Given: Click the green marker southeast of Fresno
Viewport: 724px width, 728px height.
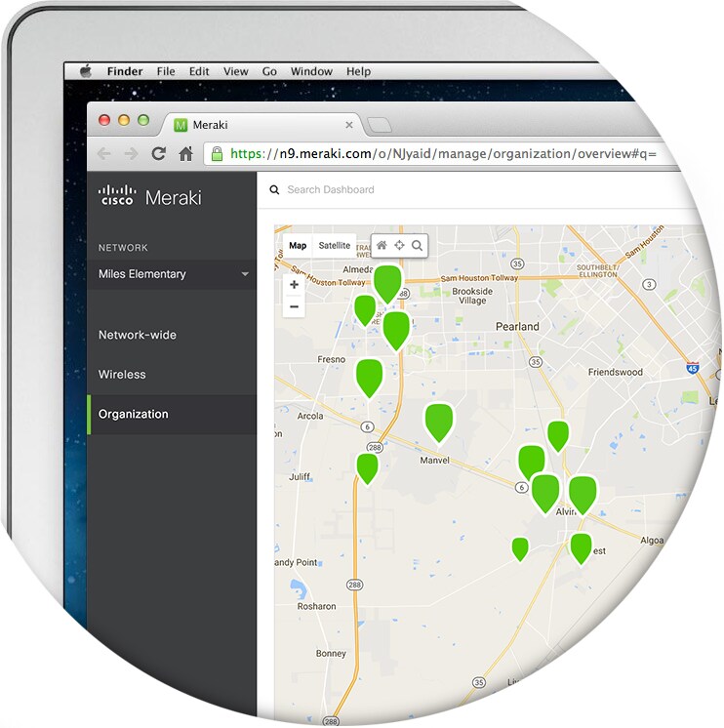Looking at the screenshot, I should 370,379.
